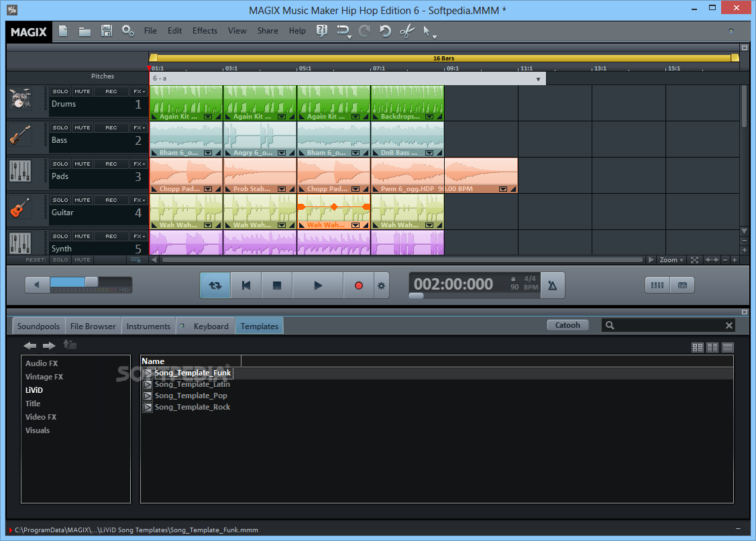756x541 pixels.
Task: Open the Synth track FX dropdown
Action: coord(140,236)
